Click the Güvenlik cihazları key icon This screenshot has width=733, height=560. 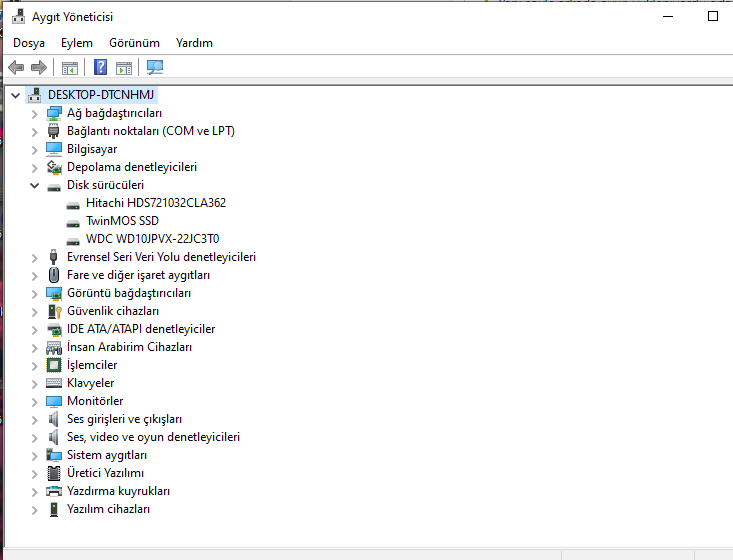coord(55,311)
